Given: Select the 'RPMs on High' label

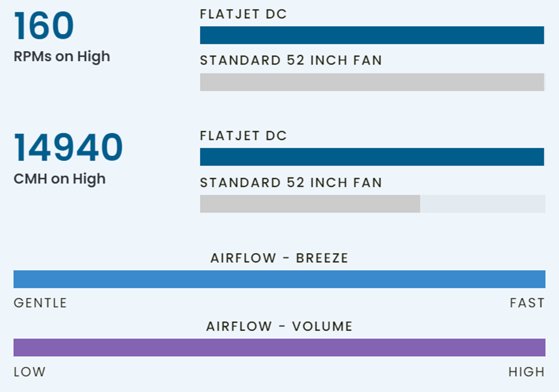Looking at the screenshot, I should click(x=62, y=56).
